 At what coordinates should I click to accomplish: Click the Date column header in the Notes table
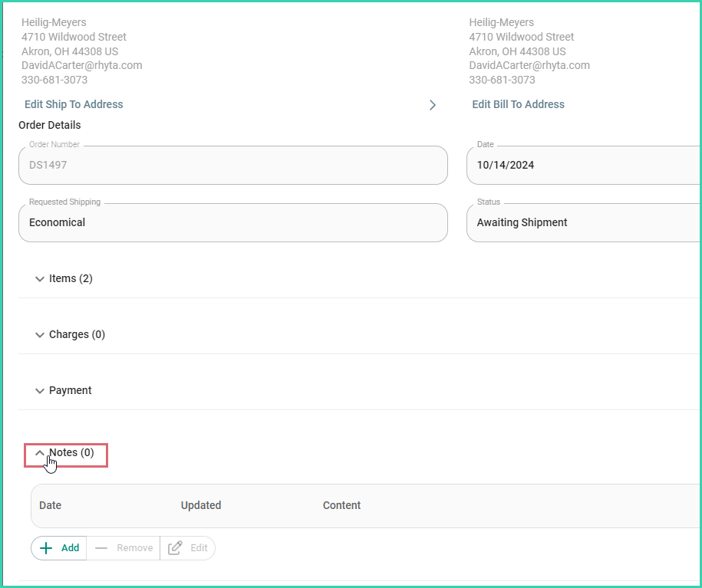pos(50,505)
